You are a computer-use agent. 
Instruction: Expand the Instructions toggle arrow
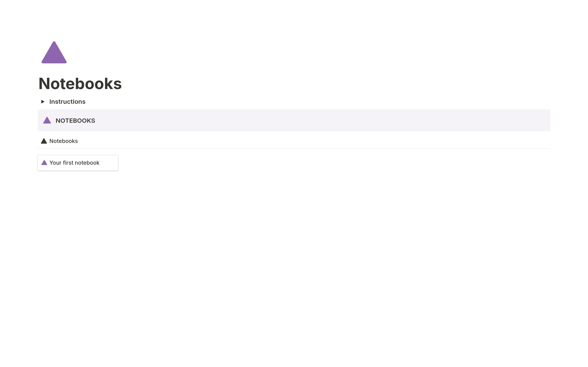point(43,102)
